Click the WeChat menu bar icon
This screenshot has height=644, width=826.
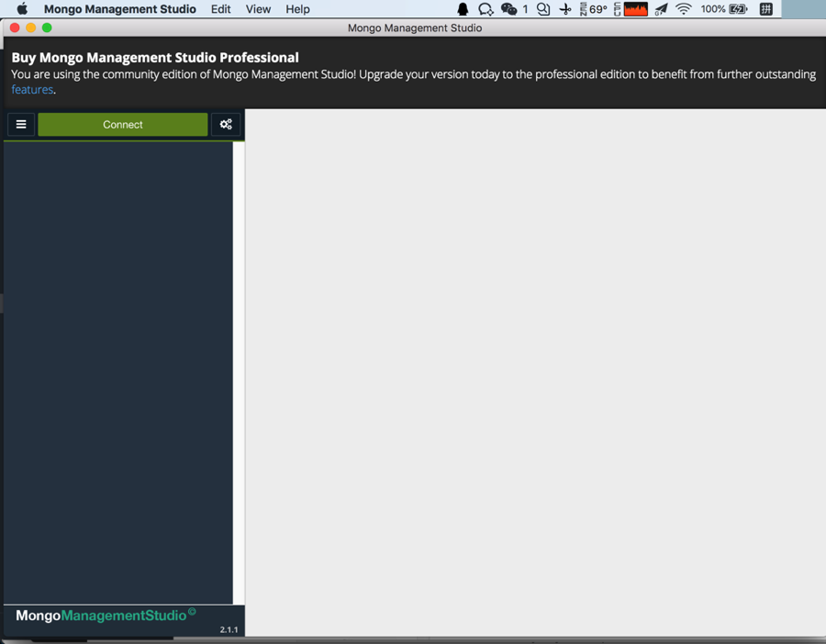(x=508, y=9)
